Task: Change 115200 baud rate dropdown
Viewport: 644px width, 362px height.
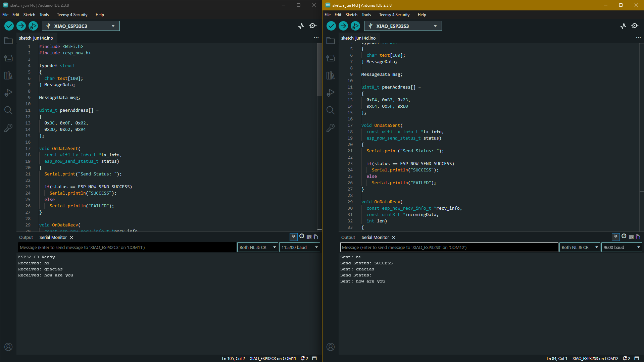Action: click(299, 247)
